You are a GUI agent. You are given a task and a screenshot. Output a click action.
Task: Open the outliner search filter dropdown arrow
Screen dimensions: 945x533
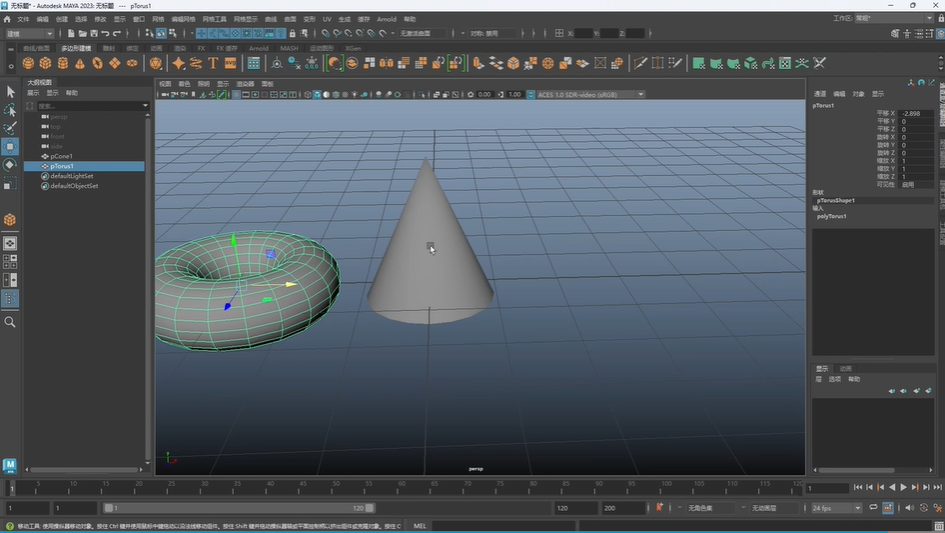click(145, 106)
